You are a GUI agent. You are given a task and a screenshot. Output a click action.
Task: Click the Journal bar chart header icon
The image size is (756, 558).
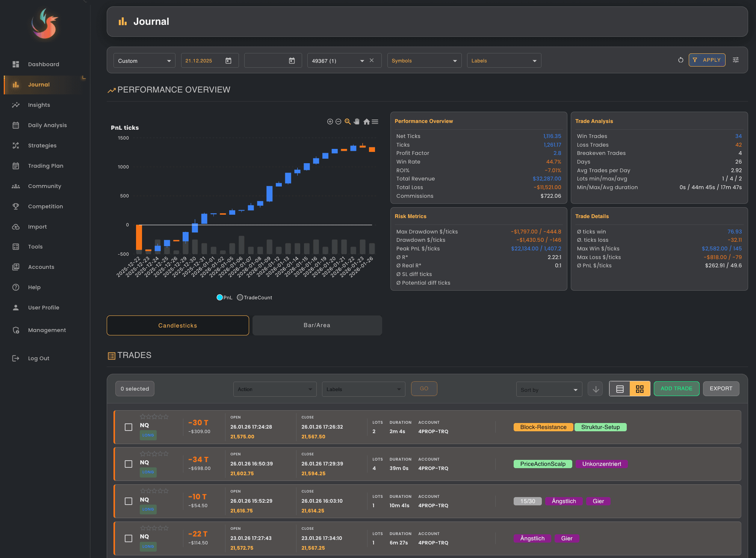pyautogui.click(x=122, y=21)
